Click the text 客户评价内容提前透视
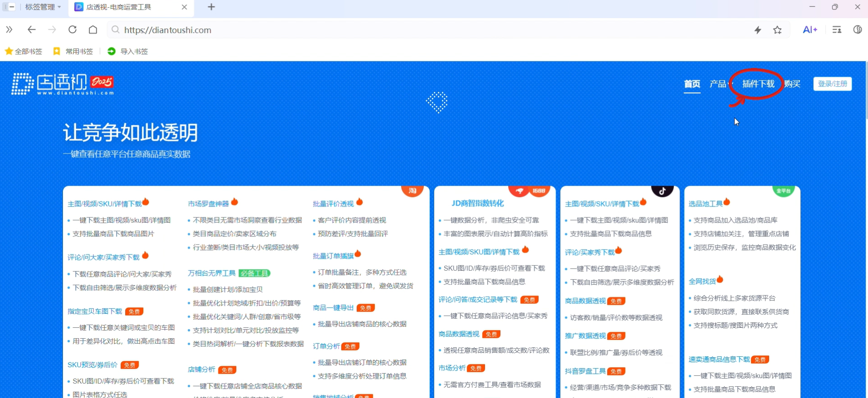The image size is (868, 398). pos(352,220)
